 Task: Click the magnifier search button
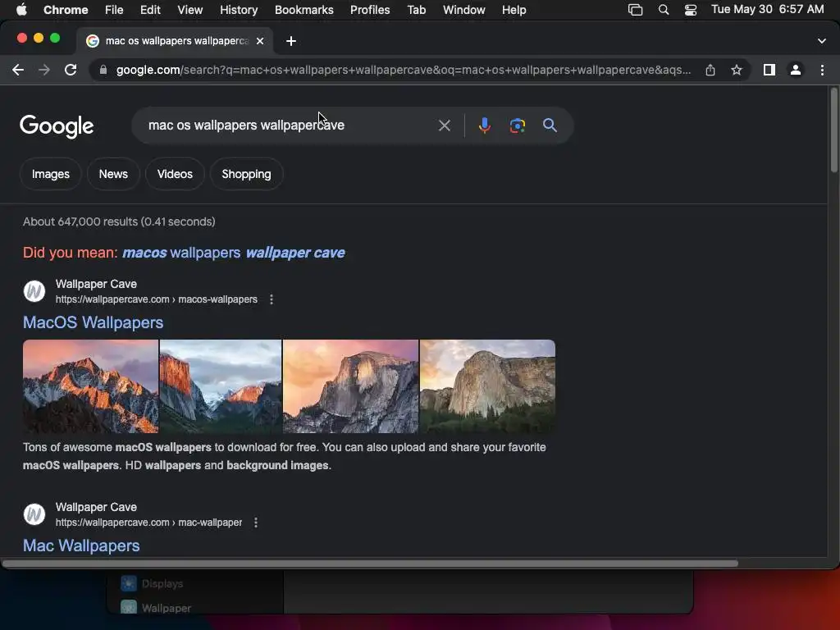click(x=550, y=126)
